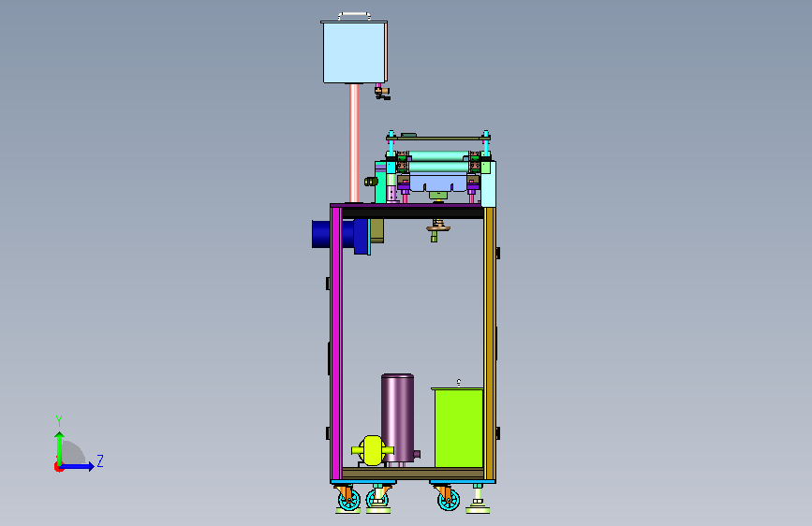Pick the brown bottom shelf of the frame
The image size is (812, 526).
coord(413,474)
